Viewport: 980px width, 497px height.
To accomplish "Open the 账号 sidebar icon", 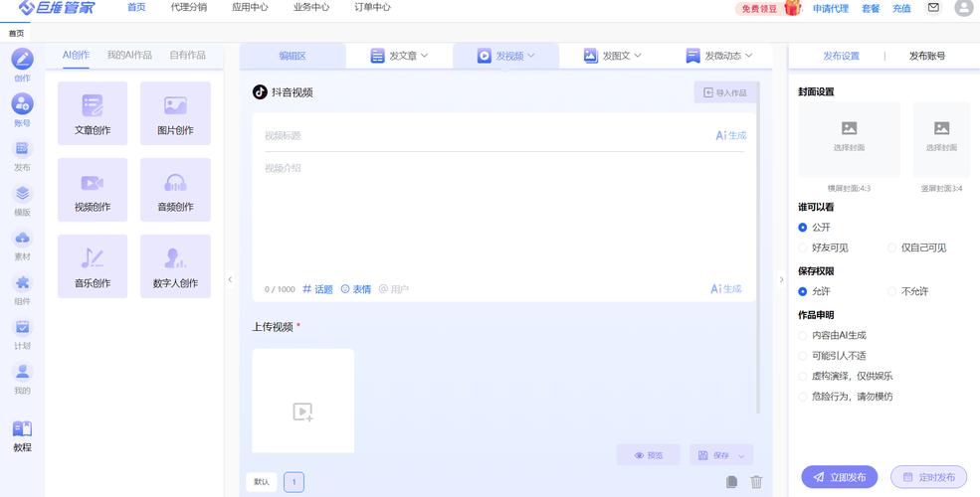I will (23, 103).
